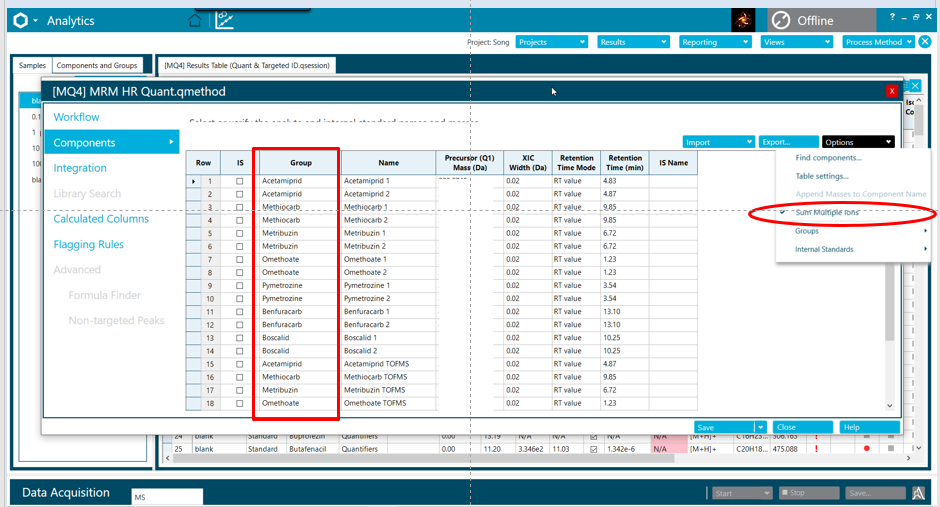Toggle the Sum Multiple Ions option
Image resolution: width=940 pixels, height=507 pixels.
point(827,212)
